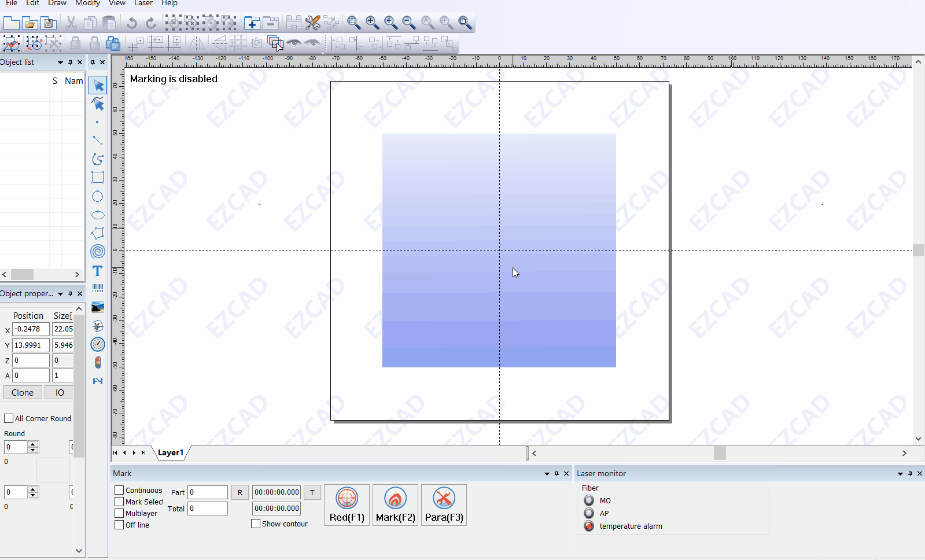Click the New file icon
This screenshot has width=925, height=560.
pyautogui.click(x=11, y=23)
